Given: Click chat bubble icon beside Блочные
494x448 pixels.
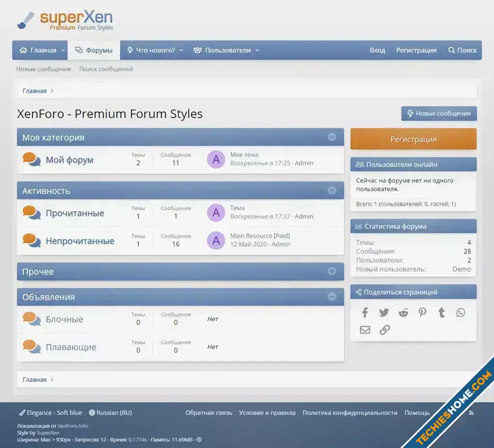Looking at the screenshot, I should (x=32, y=319).
